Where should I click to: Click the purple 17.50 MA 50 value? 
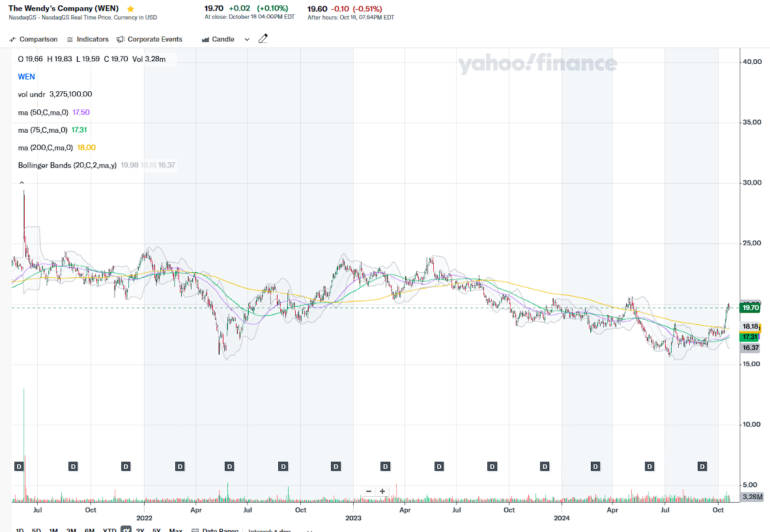coord(81,112)
